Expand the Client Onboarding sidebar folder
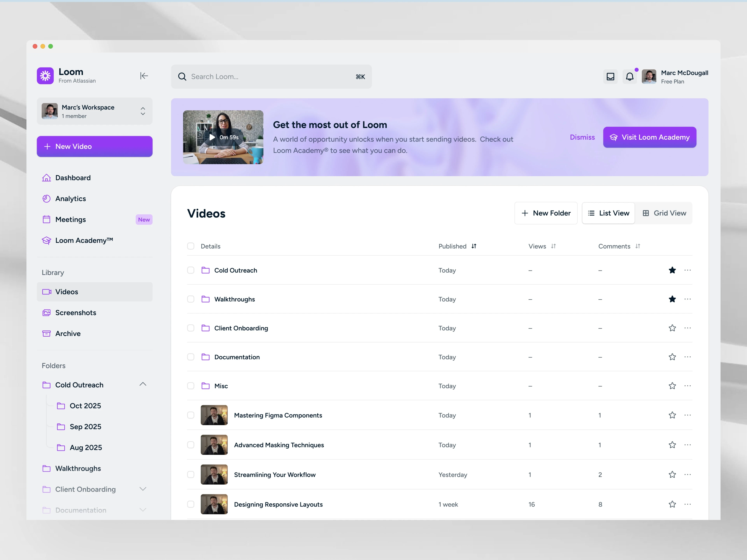The width and height of the screenshot is (747, 560). [143, 489]
